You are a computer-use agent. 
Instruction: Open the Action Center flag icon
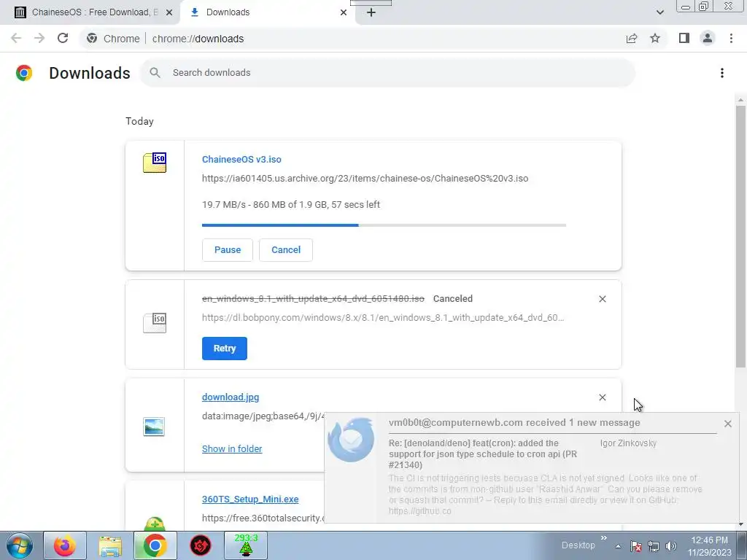click(x=635, y=546)
